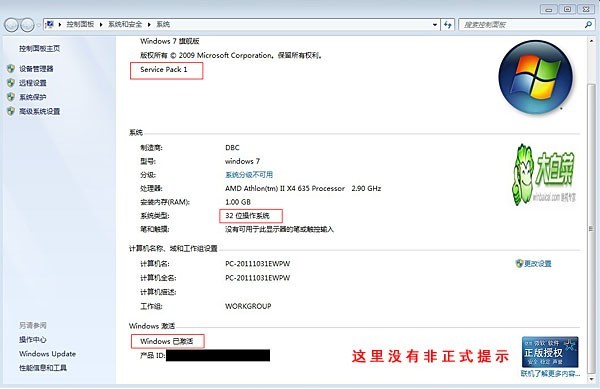
Task: Open 性能信息和工具 link
Action: (43, 368)
